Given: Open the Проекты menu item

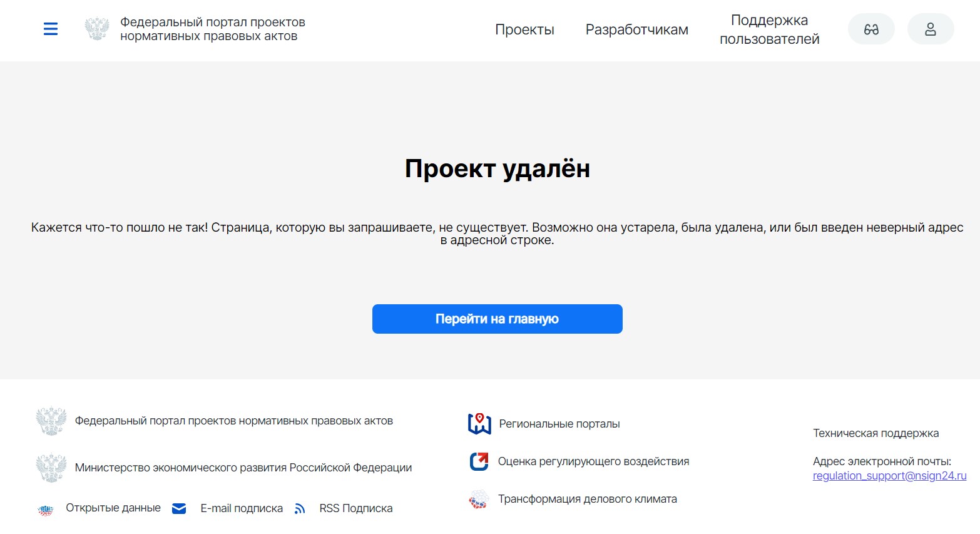Looking at the screenshot, I should (524, 29).
